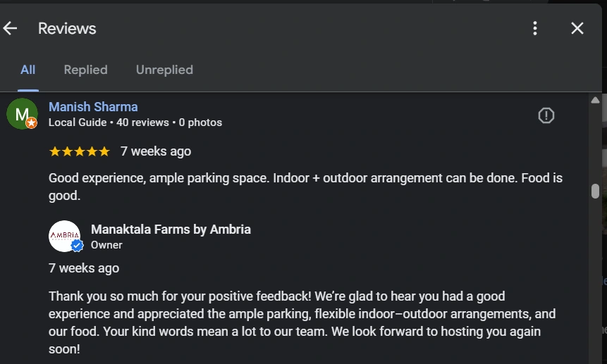Select the Manaktala Farms by Ambria owner name
The image size is (607, 364).
171,230
